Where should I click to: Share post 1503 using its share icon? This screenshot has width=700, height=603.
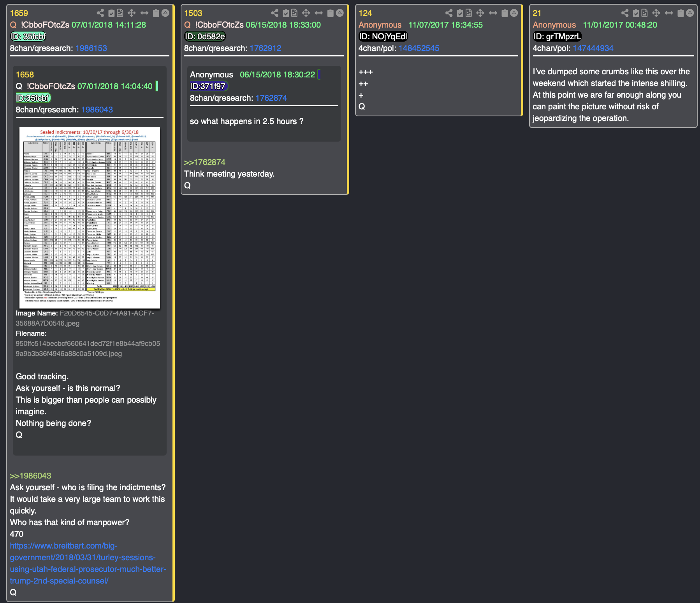275,13
